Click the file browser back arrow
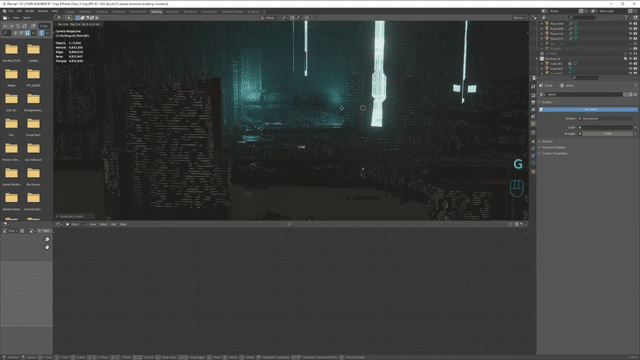Screen dimensions: 640x360 pyautogui.click(x=5, y=26)
